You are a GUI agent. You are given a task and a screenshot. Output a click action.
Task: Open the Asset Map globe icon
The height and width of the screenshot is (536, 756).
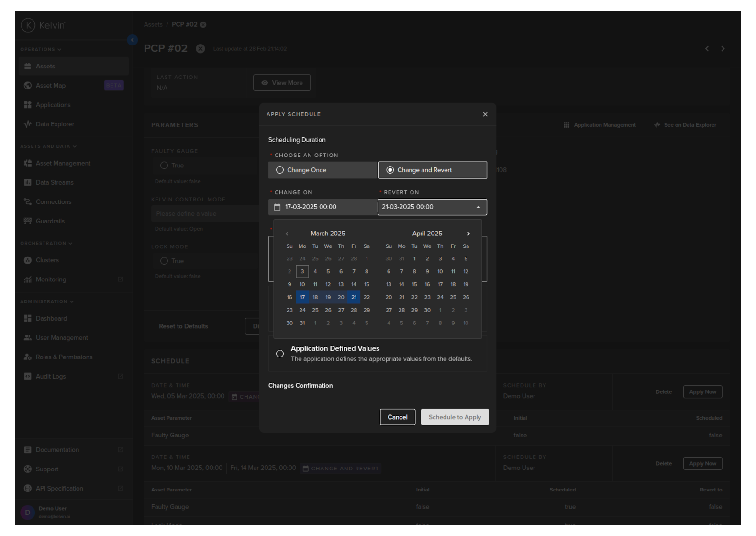[28, 86]
